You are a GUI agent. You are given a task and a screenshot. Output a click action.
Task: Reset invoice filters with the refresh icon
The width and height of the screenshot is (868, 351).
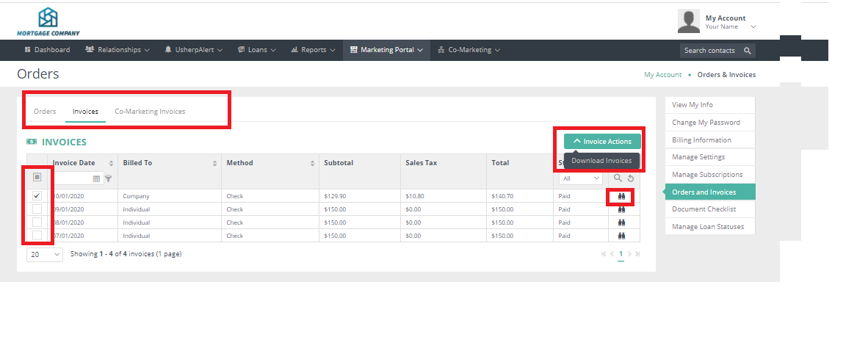630,178
